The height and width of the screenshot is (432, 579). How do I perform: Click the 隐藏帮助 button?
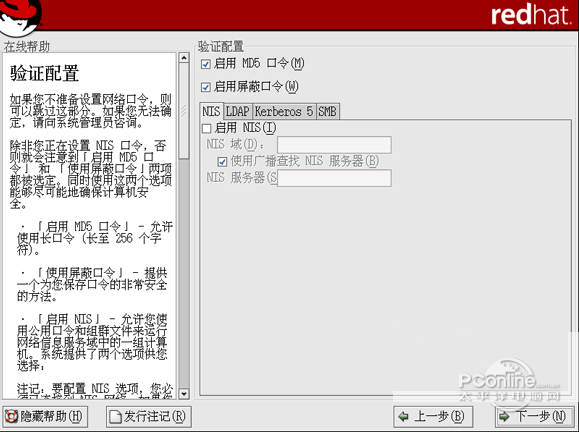pos(45,417)
